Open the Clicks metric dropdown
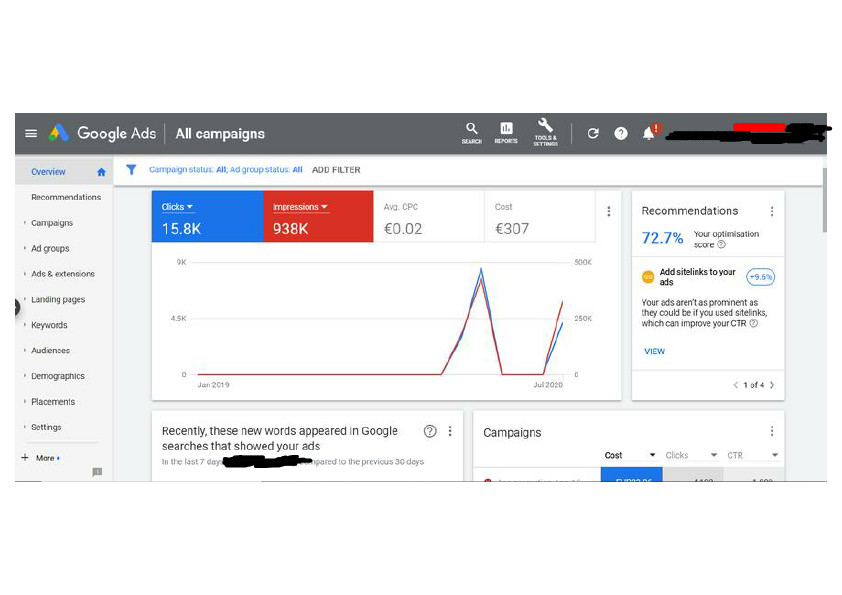Image resolution: width=842 pixels, height=595 pixels. (177, 207)
